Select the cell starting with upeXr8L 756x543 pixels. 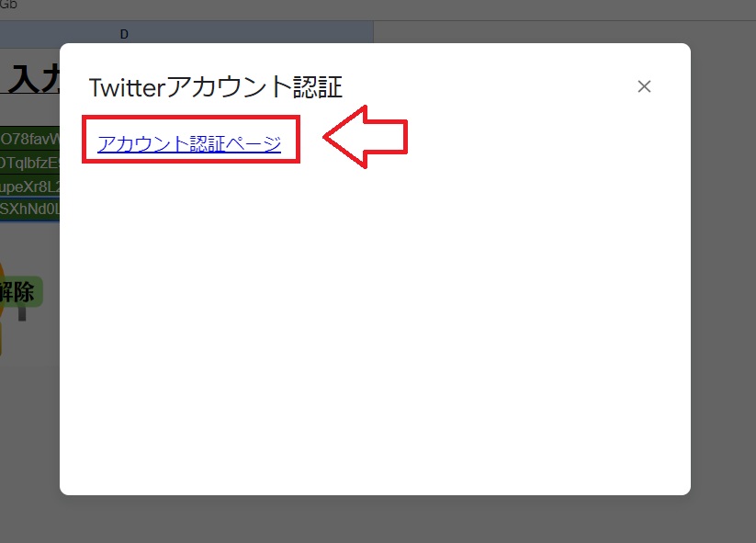point(29,187)
